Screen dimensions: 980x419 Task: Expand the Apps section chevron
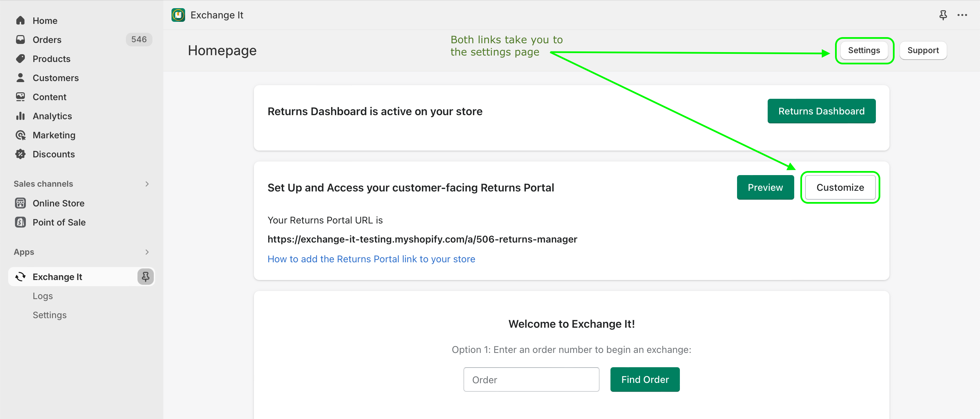(147, 252)
